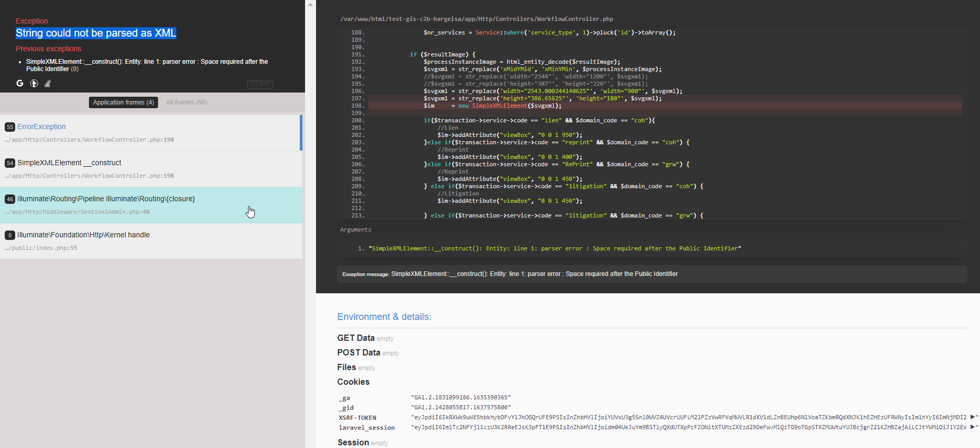Click the 'Files' heading
Image resolution: width=980 pixels, height=448 pixels.
point(346,367)
